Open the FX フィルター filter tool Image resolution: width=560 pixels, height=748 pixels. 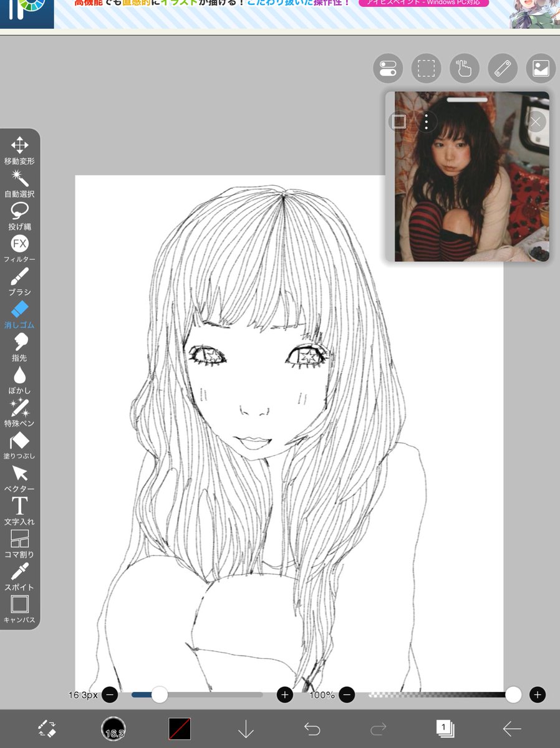coord(19,249)
